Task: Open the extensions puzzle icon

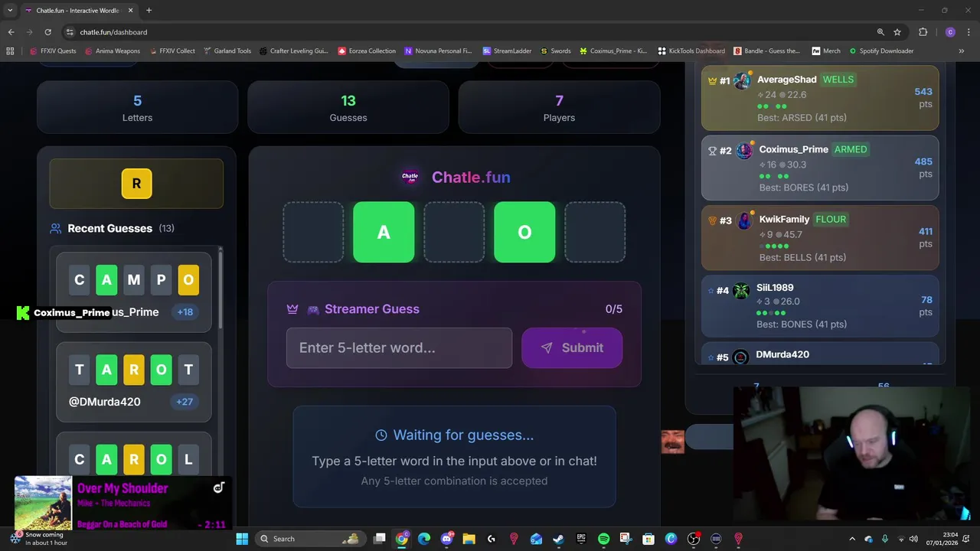Action: (x=923, y=32)
